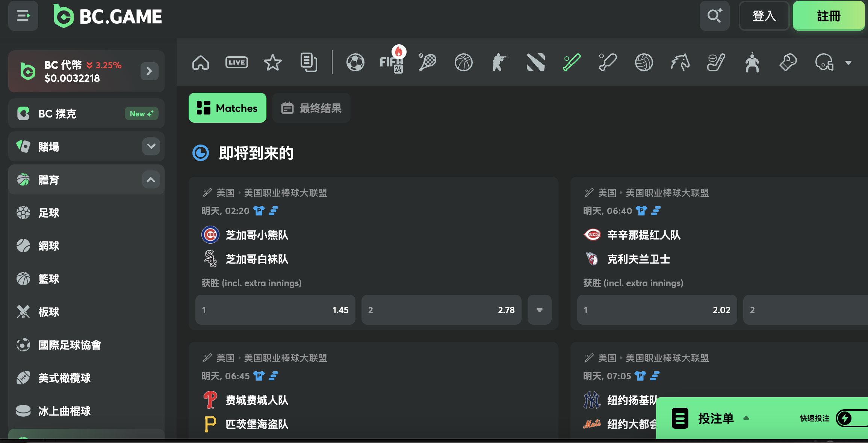
Task: Click the Chicago Cubs logo
Action: pyautogui.click(x=210, y=235)
